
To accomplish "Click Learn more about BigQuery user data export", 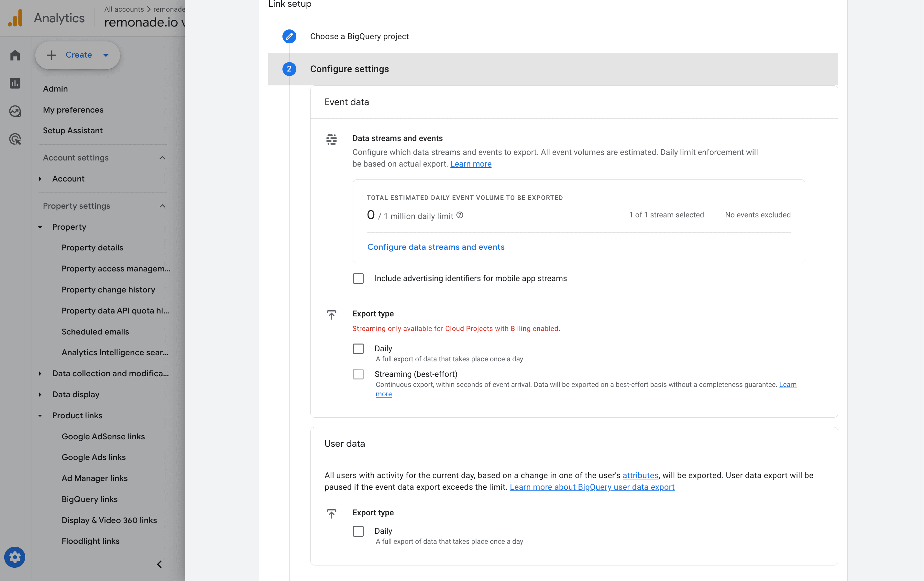I will coord(592,487).
